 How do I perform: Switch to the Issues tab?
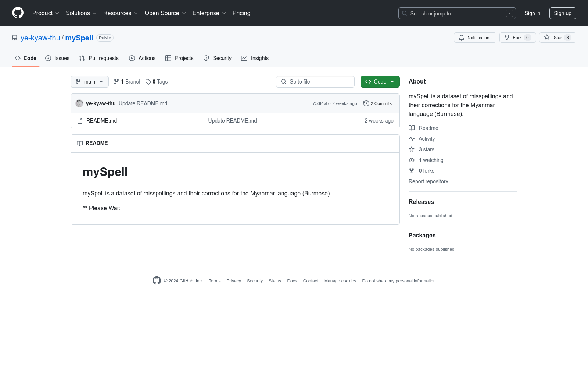57,58
